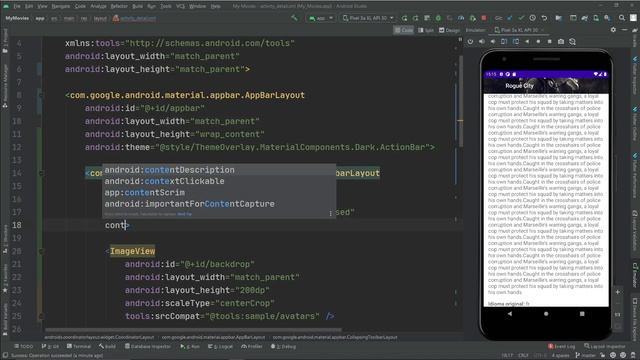Viewport: 640px width, 360px height.
Task: Click the red Stop button in toolbar
Action: tap(484, 18)
